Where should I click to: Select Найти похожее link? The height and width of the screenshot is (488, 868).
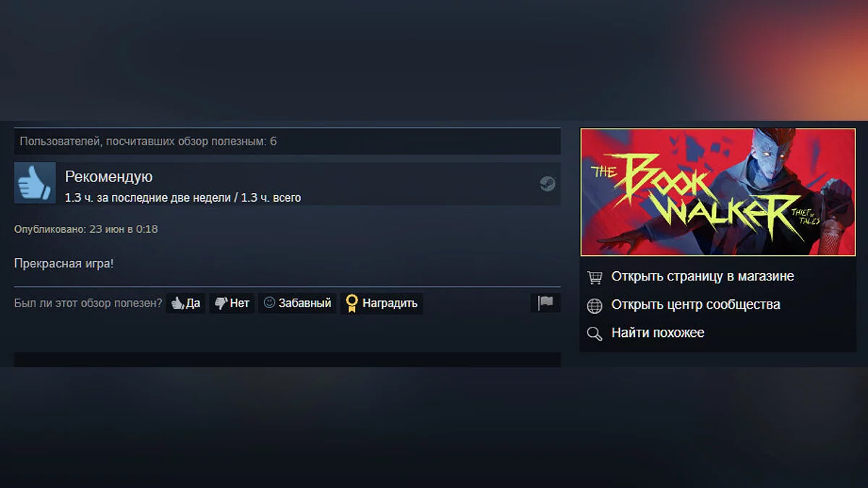tap(658, 333)
